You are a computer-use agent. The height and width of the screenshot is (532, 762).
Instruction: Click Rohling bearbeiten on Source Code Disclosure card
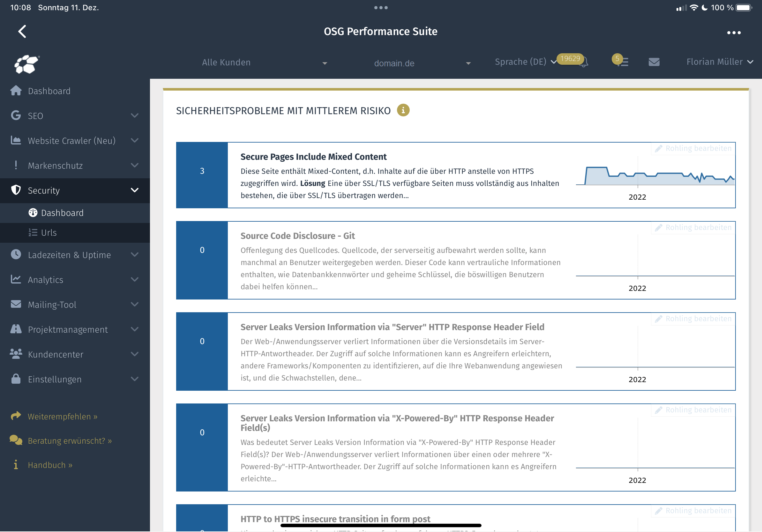tap(693, 227)
